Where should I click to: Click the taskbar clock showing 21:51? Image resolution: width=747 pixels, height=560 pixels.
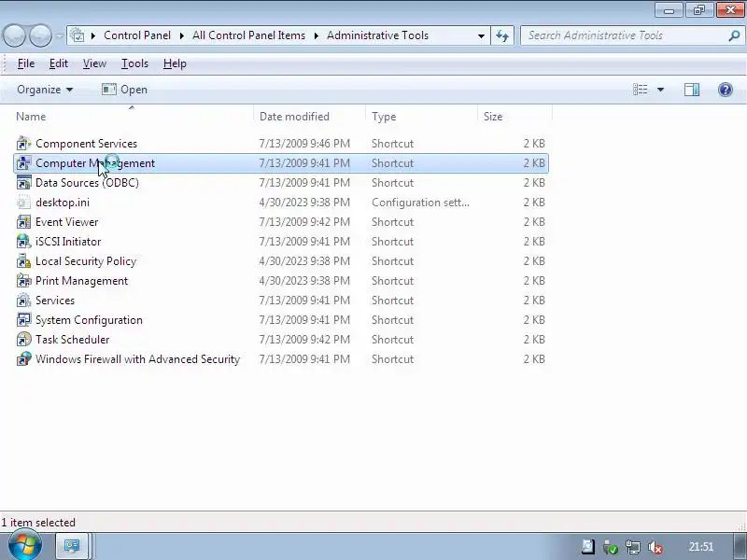click(x=701, y=547)
